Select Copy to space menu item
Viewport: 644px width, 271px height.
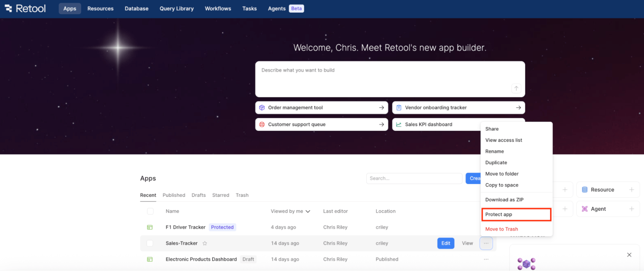[x=517, y=185]
